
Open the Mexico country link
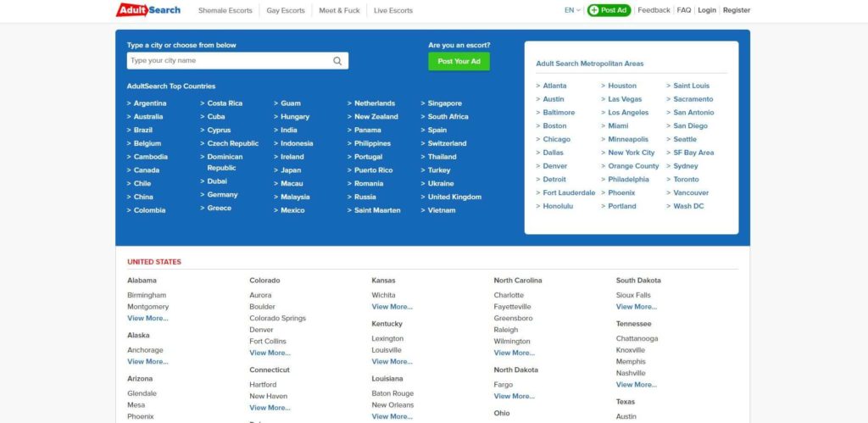point(292,210)
